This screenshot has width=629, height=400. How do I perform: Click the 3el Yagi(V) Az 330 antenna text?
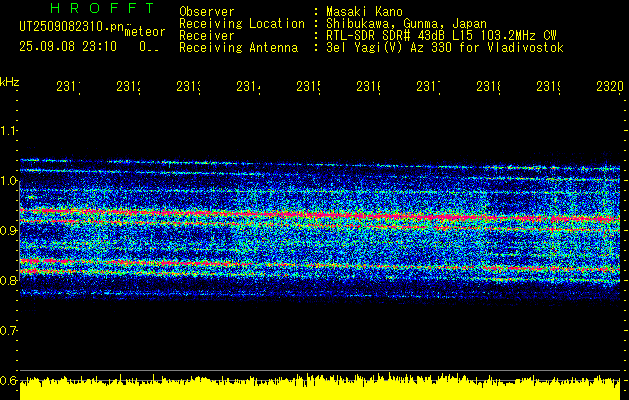pos(445,48)
